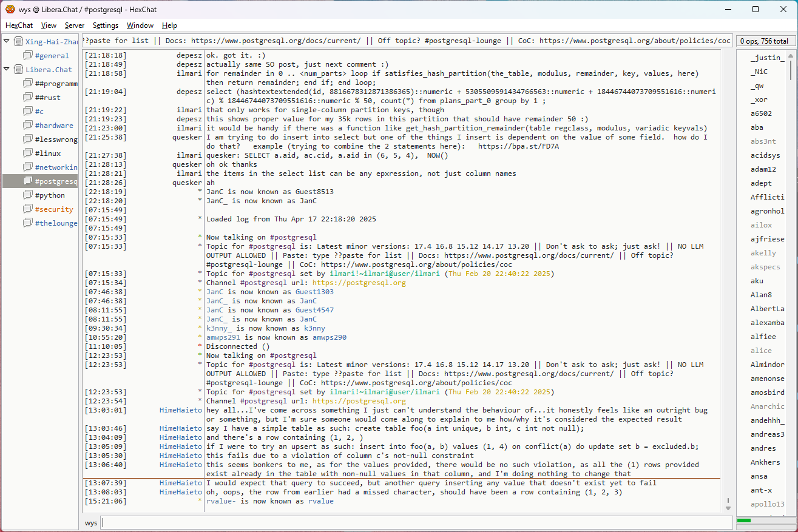The height and width of the screenshot is (532, 798).
Task: Collapse the Libera.Chat server tree
Action: pos(7,70)
